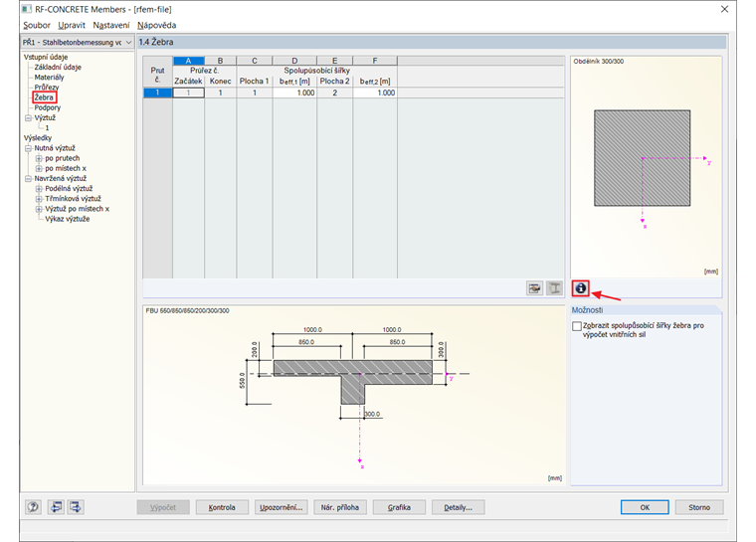Go to previous input window icon
This screenshot has width=756, height=542.
click(56, 507)
